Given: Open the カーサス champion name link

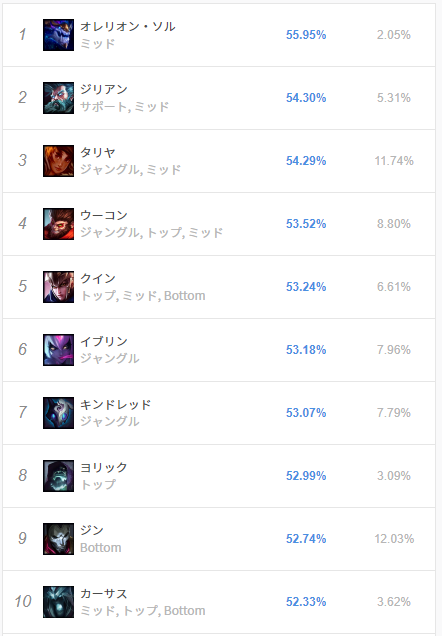Looking at the screenshot, I should click(x=104, y=593).
